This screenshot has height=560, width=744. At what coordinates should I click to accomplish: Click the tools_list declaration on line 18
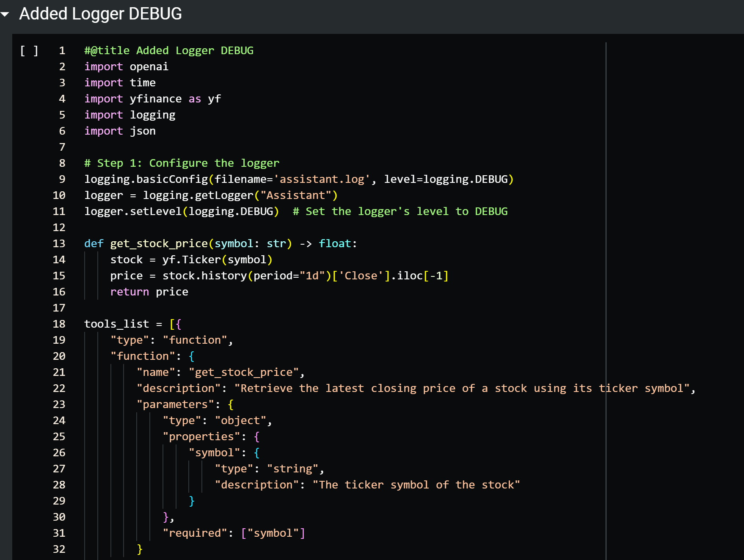tap(116, 324)
